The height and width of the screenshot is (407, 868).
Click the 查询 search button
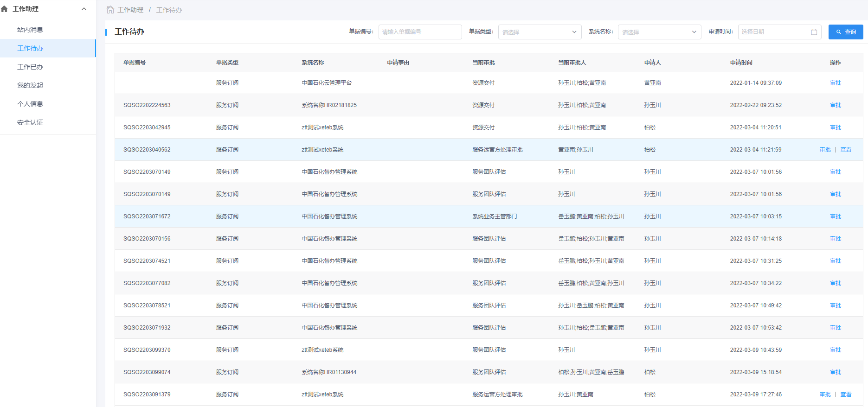pyautogui.click(x=846, y=32)
